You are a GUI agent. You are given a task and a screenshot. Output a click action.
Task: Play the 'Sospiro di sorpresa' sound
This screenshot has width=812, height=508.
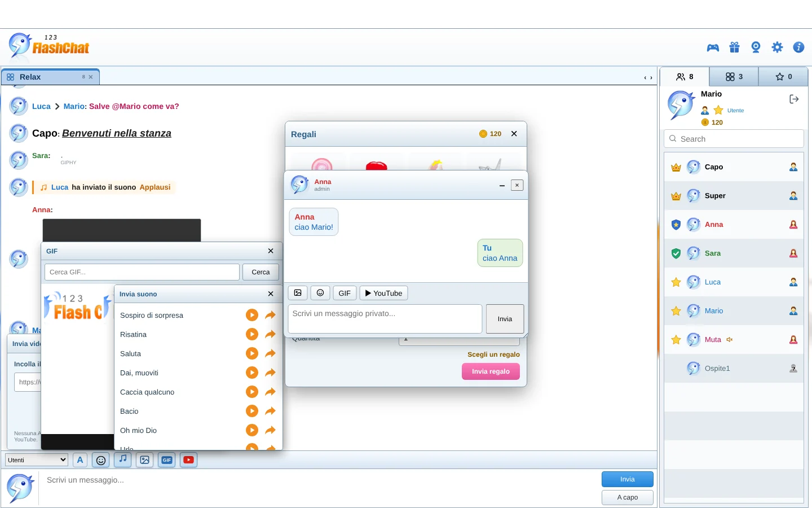252,315
